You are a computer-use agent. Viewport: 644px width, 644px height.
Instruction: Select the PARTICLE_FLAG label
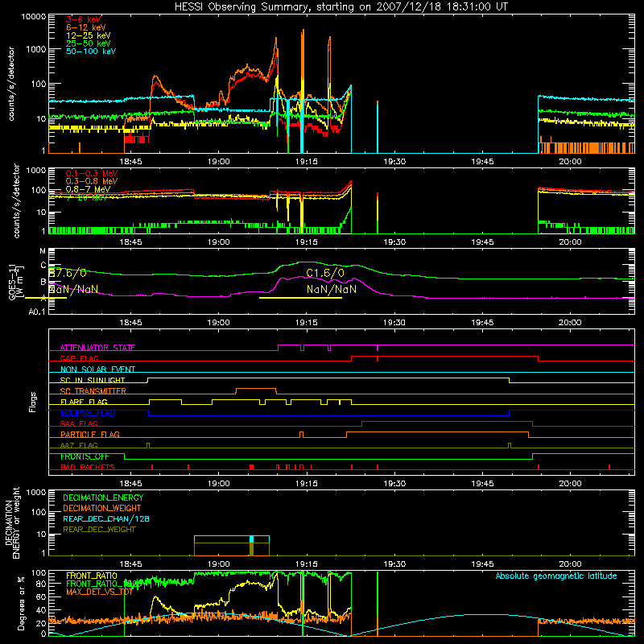(90, 435)
